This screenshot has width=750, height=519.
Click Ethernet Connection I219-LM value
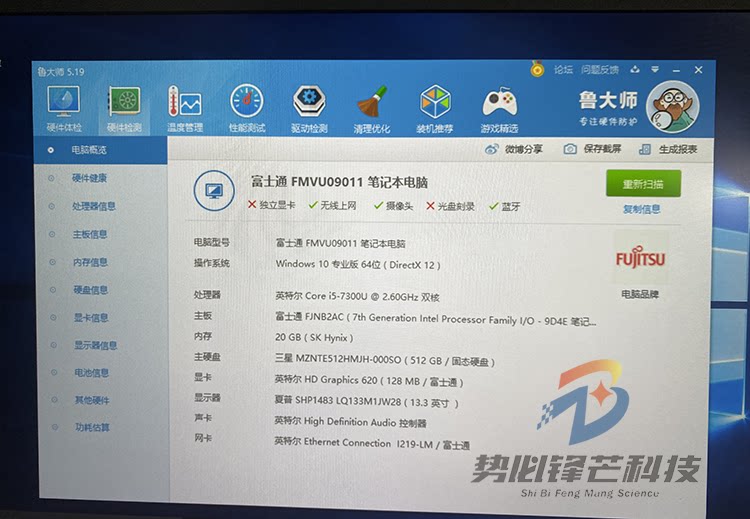pos(372,443)
